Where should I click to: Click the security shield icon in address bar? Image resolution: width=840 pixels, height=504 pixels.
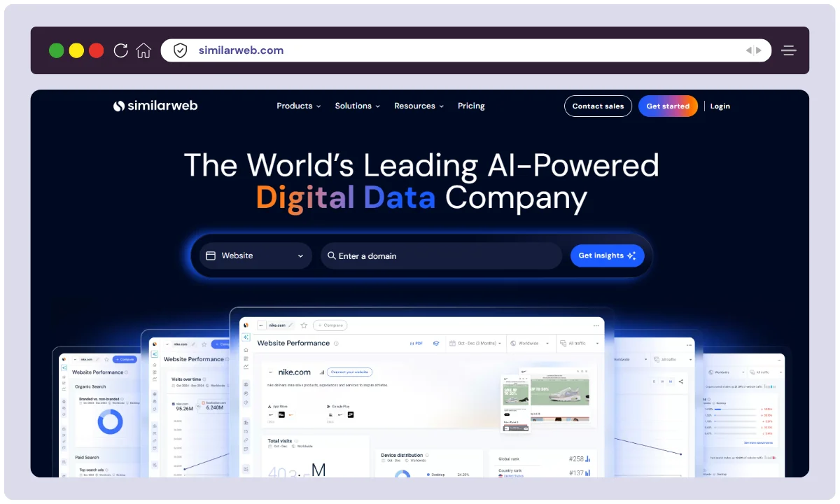(x=181, y=50)
